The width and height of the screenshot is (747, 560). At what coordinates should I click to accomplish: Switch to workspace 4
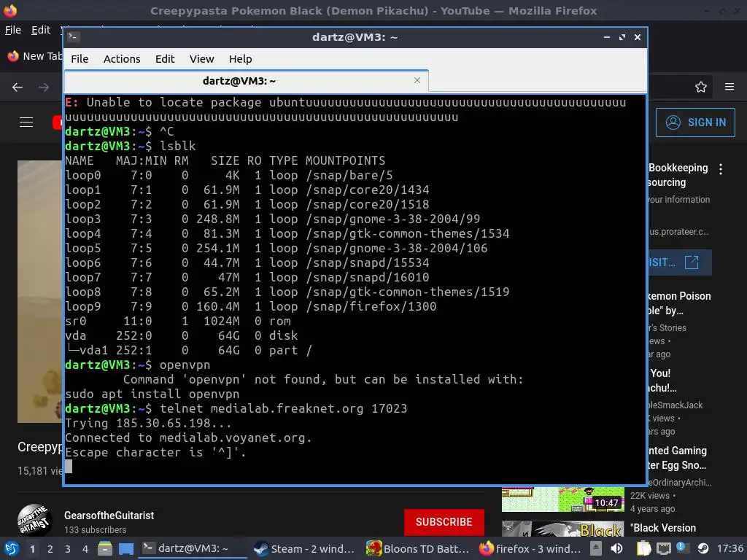click(x=85, y=549)
